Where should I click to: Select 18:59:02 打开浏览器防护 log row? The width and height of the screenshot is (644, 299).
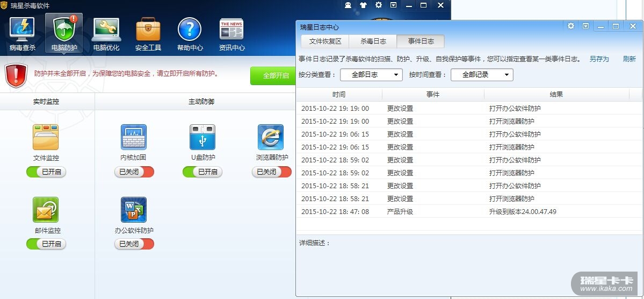point(469,173)
